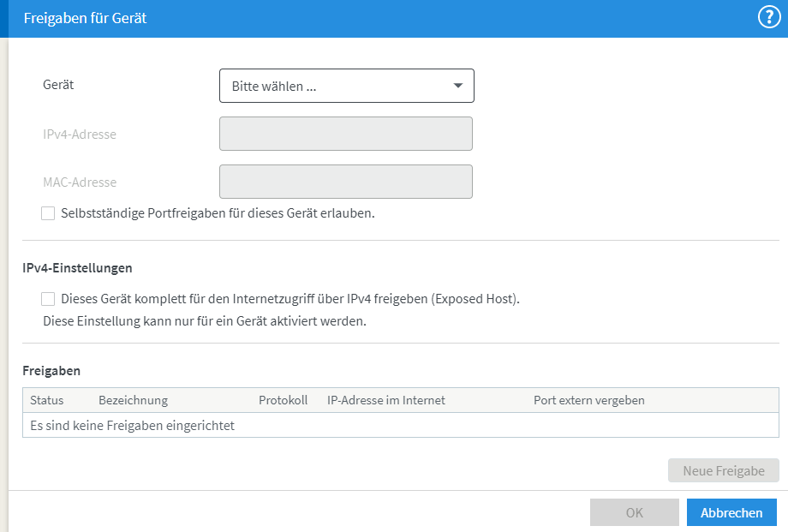
Task: Open the help question mark icon
Action: (769, 18)
